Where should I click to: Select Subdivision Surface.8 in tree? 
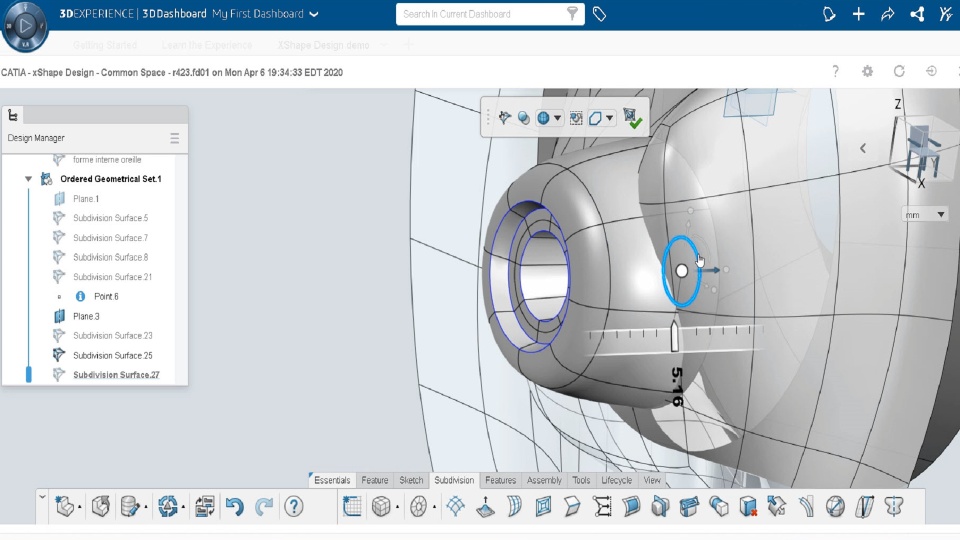(x=110, y=257)
